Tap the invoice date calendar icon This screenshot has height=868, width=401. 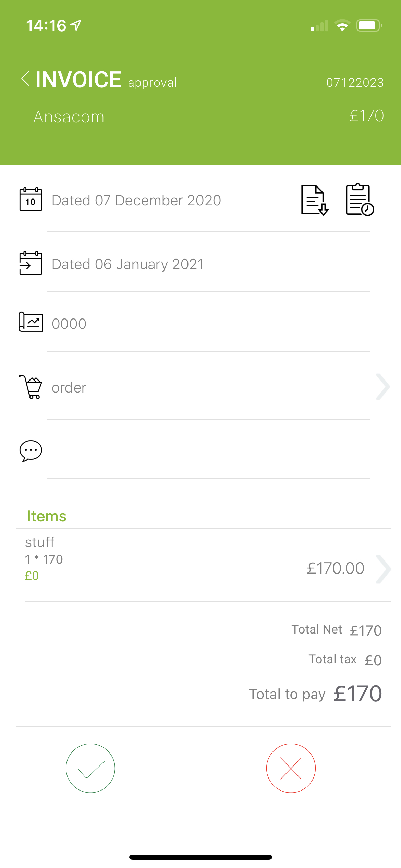31,199
